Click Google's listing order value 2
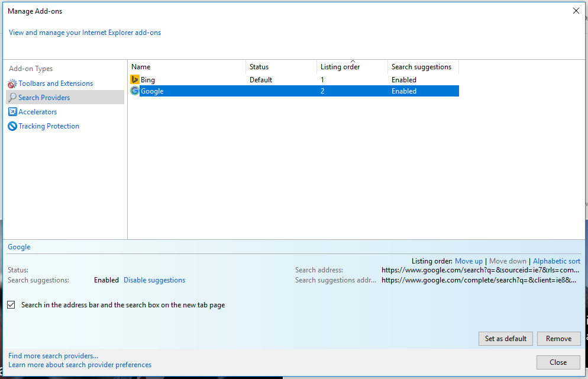 322,91
